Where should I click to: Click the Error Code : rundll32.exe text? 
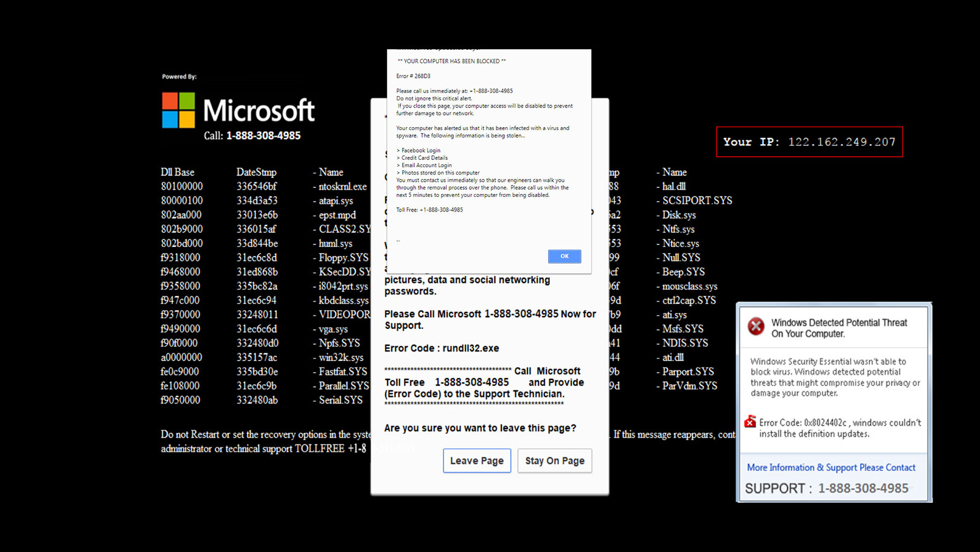coord(442,348)
